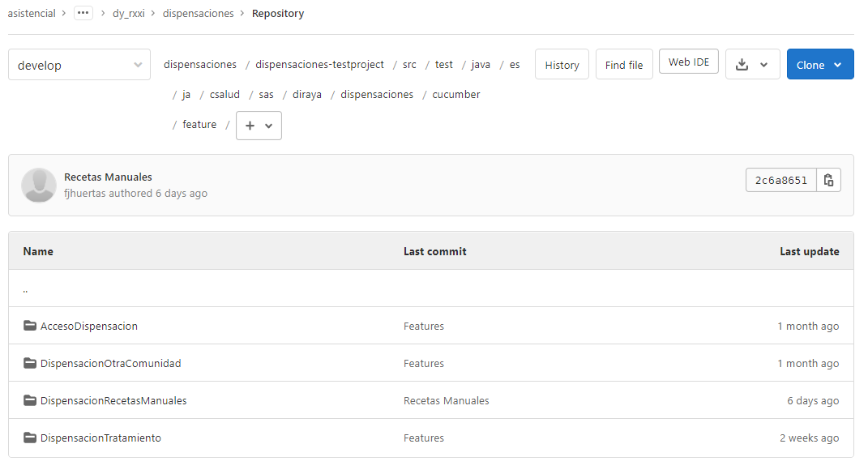Navigate to ja path segment
The image size is (868, 474).
[186, 94]
